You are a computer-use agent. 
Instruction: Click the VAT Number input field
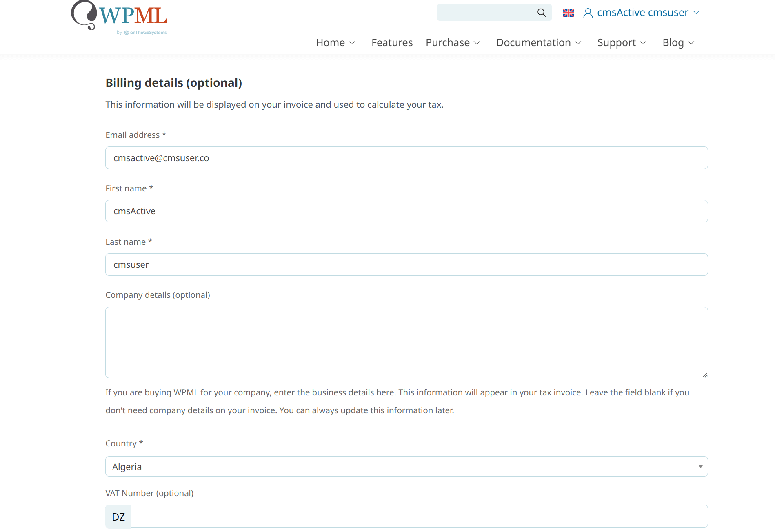pos(419,516)
